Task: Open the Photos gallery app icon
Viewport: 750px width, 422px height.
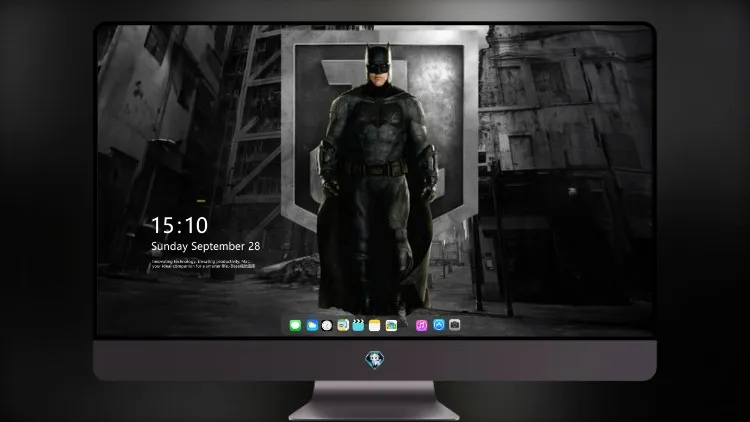Action: tap(391, 325)
